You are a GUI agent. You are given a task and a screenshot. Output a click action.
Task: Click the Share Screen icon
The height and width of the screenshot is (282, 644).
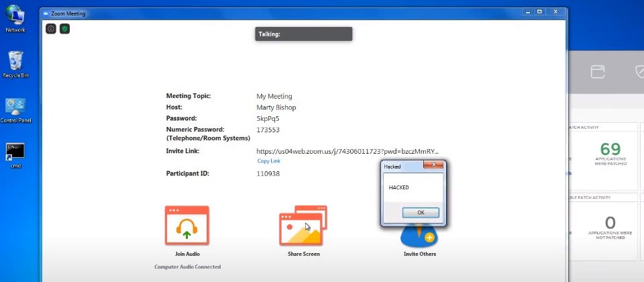coord(303,226)
